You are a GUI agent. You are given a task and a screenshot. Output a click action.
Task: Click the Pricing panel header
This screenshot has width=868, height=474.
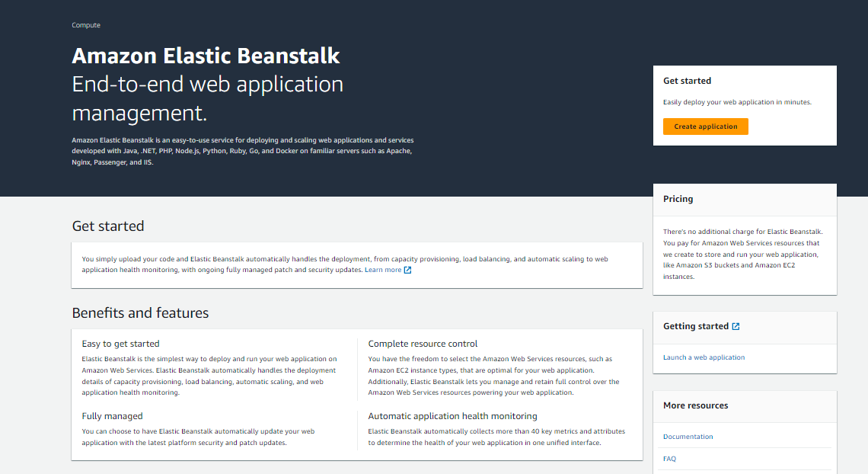(678, 198)
